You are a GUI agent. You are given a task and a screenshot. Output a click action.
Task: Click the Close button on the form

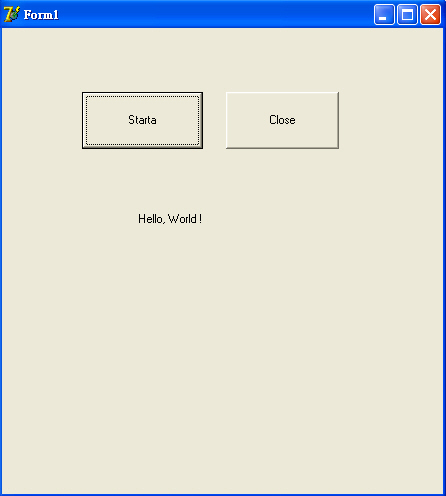pyautogui.click(x=282, y=120)
